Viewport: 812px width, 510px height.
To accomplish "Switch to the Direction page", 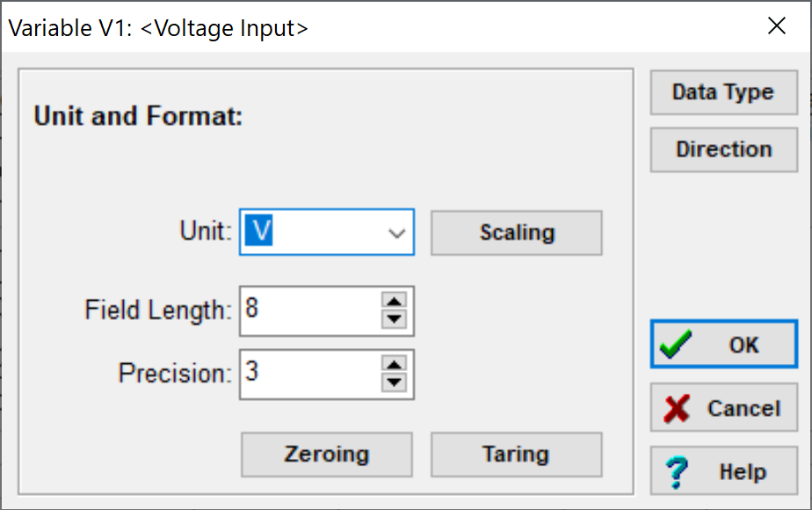I will coord(723,149).
